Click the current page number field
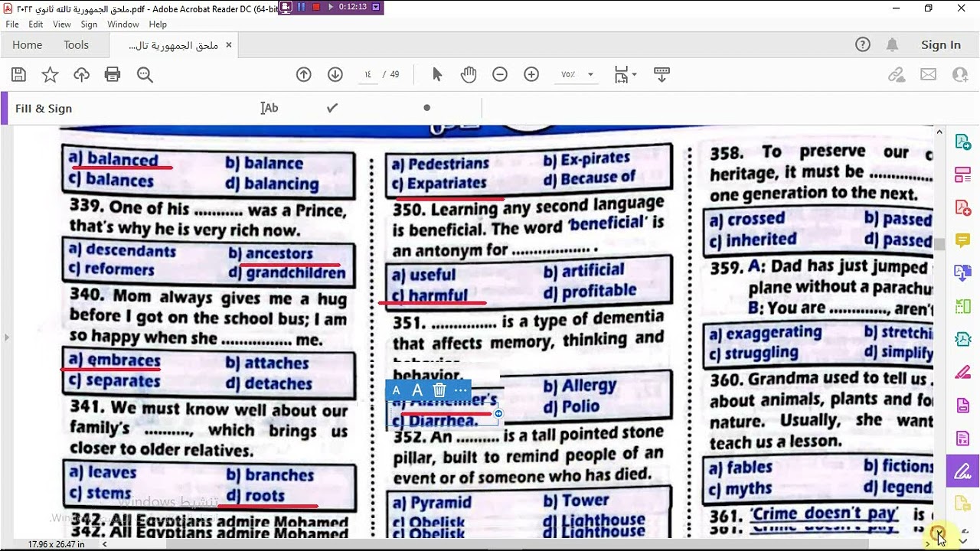Screen dimensions: 980x551 click(x=368, y=74)
